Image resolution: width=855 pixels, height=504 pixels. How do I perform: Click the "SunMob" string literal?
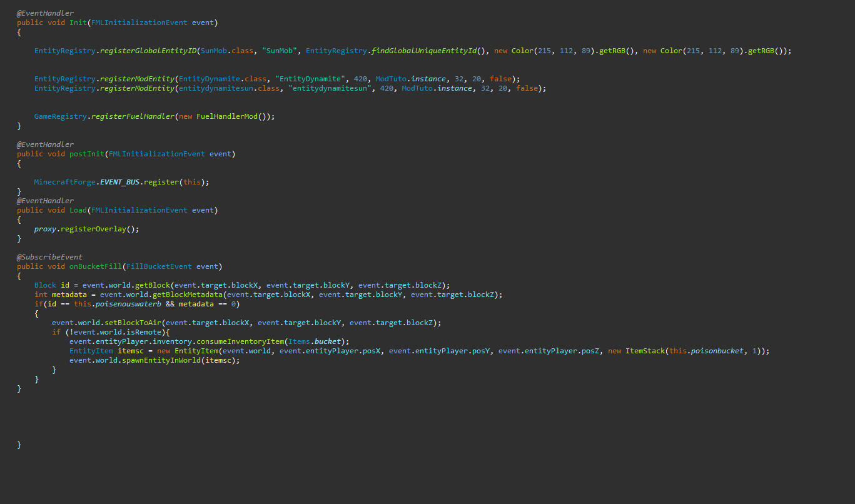(x=280, y=51)
